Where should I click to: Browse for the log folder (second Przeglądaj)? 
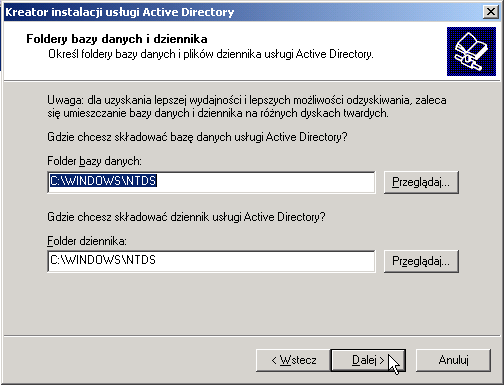pyautogui.click(x=421, y=261)
